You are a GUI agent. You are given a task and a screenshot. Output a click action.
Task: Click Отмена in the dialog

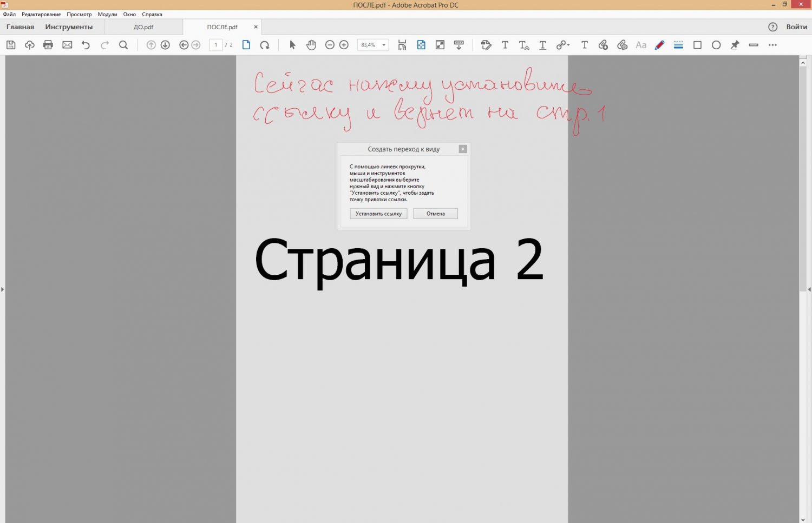coord(435,214)
